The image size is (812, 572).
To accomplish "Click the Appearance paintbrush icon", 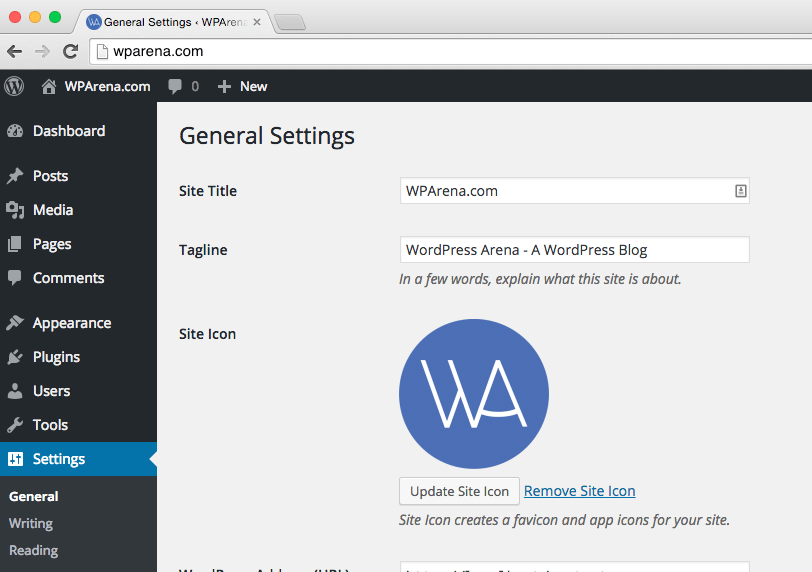I will tap(15, 323).
